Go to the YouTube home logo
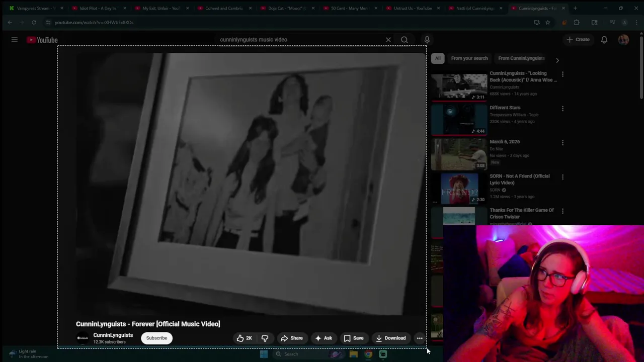Image resolution: width=644 pixels, height=362 pixels. [42, 40]
